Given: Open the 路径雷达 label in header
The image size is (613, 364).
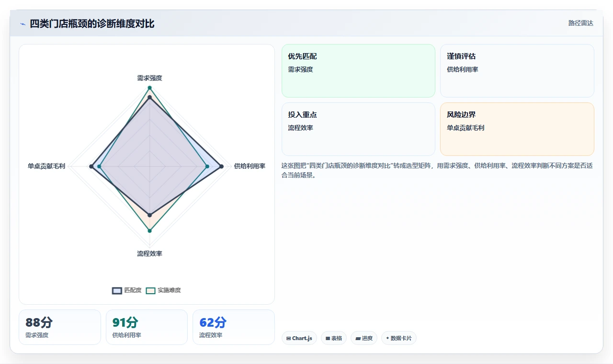Looking at the screenshot, I should (580, 23).
